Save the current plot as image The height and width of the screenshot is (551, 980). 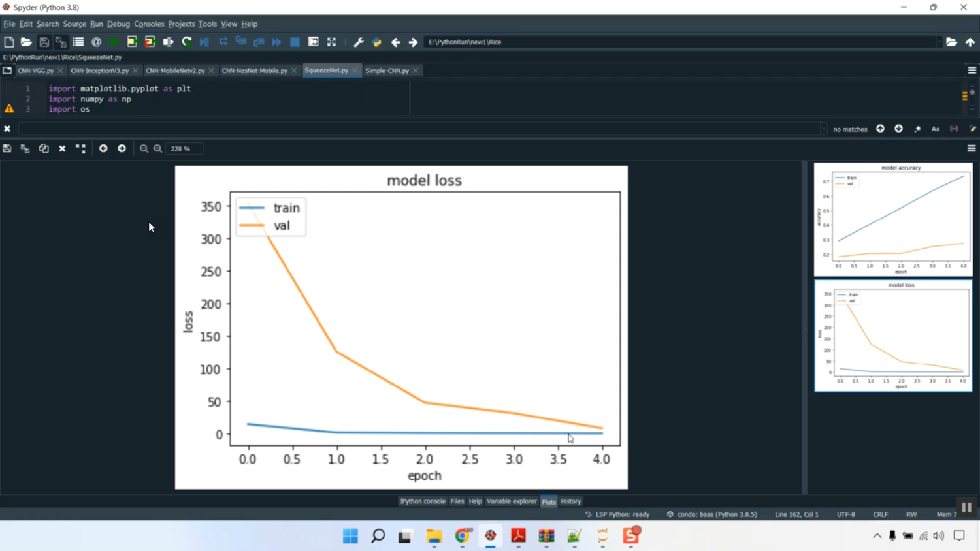click(x=7, y=148)
